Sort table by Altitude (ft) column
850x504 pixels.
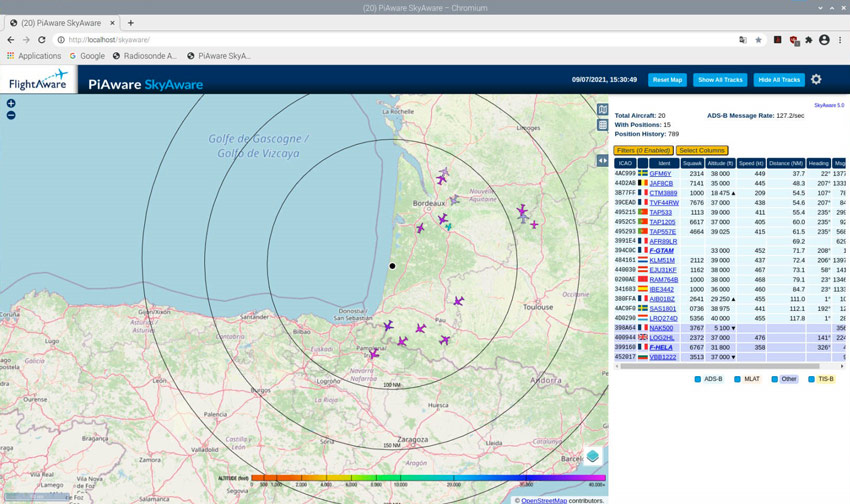720,163
